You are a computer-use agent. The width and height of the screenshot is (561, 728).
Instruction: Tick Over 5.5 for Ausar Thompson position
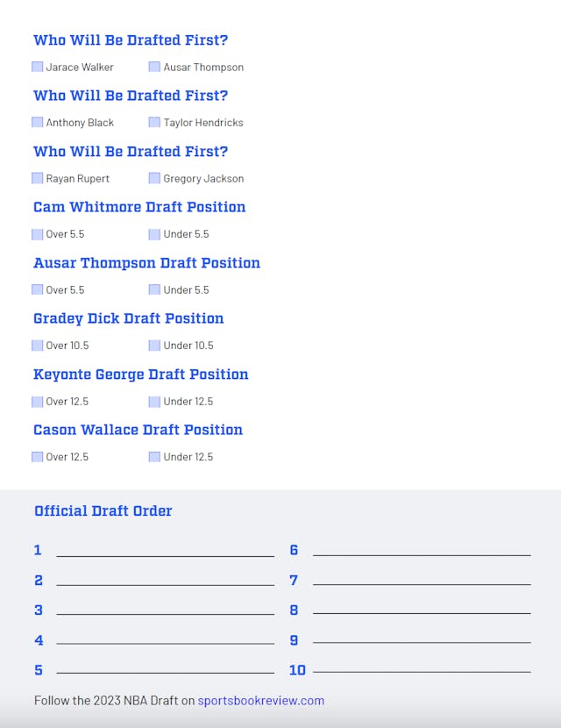click(38, 289)
